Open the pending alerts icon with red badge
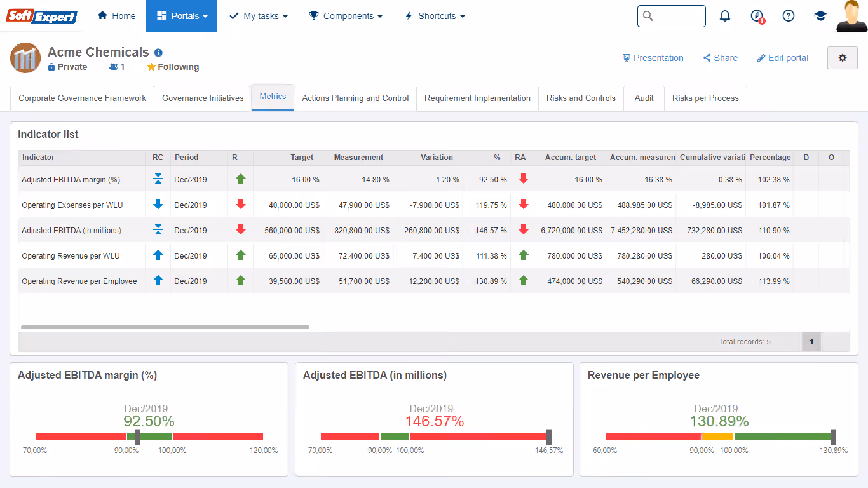This screenshot has height=488, width=868. tap(757, 17)
